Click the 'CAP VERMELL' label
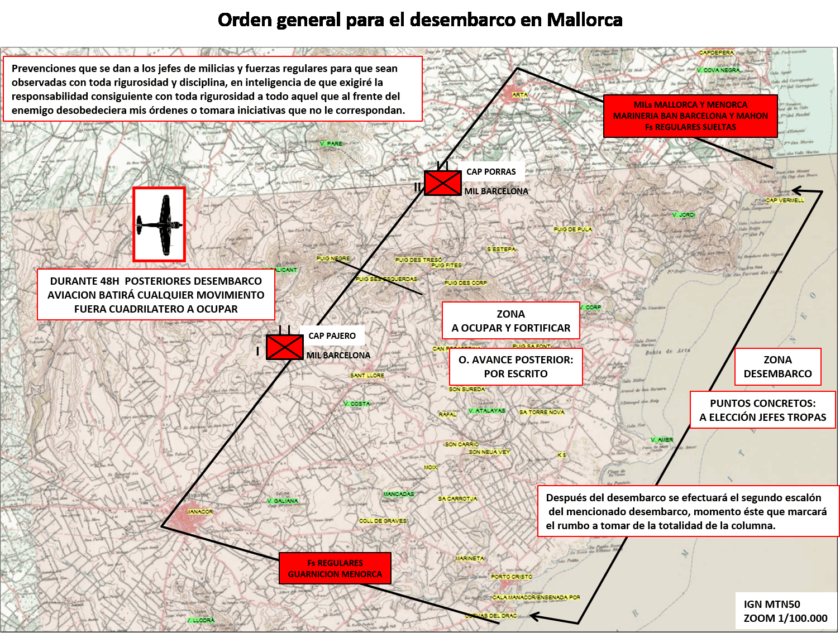Image resolution: width=840 pixels, height=633 pixels. tap(785, 200)
